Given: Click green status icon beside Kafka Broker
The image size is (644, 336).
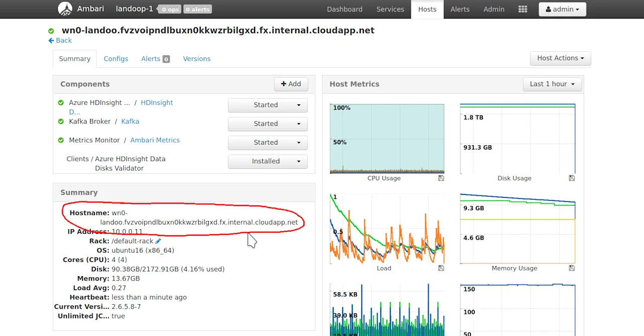Looking at the screenshot, I should point(61,121).
